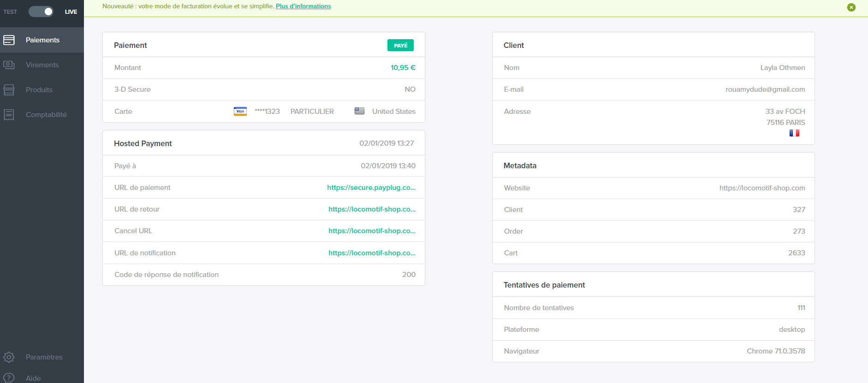Select the client email rouamydude@gmail.com
This screenshot has height=383, width=868.
click(x=765, y=89)
